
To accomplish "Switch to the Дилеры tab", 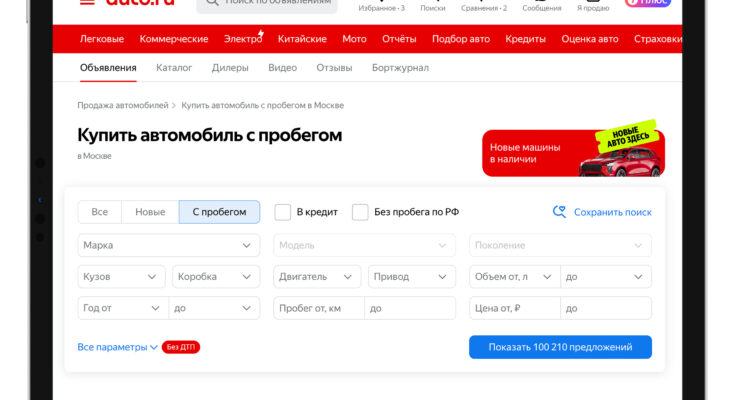I will [230, 68].
